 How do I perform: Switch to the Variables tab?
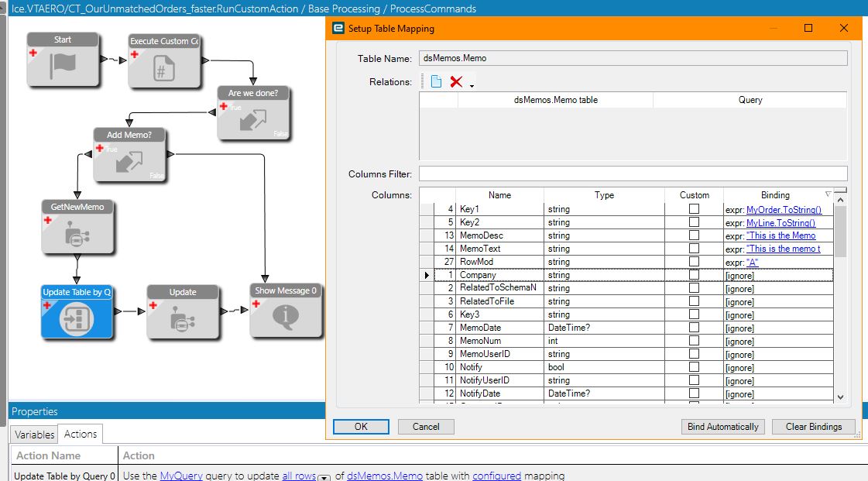[34, 435]
